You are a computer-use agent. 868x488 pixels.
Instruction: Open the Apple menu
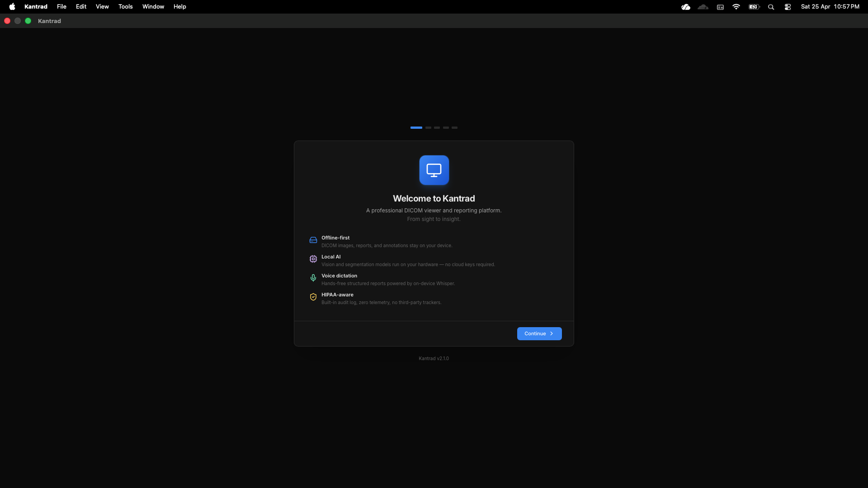[x=12, y=7]
